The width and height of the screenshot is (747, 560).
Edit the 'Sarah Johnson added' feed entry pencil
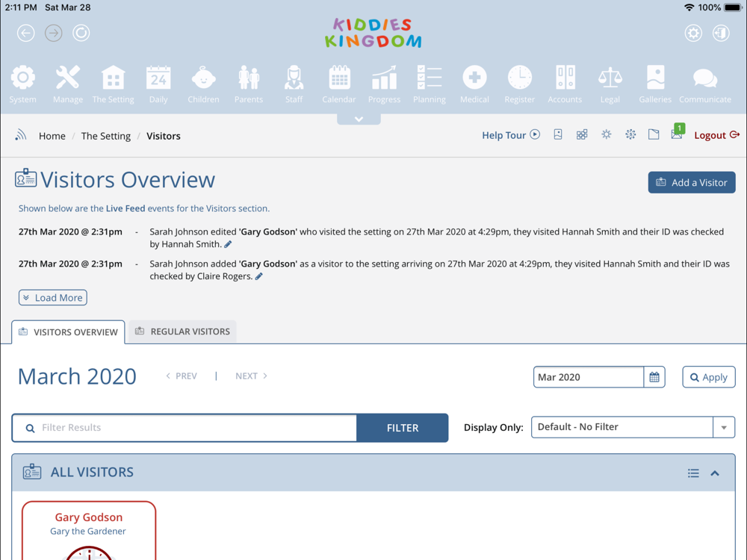point(258,276)
